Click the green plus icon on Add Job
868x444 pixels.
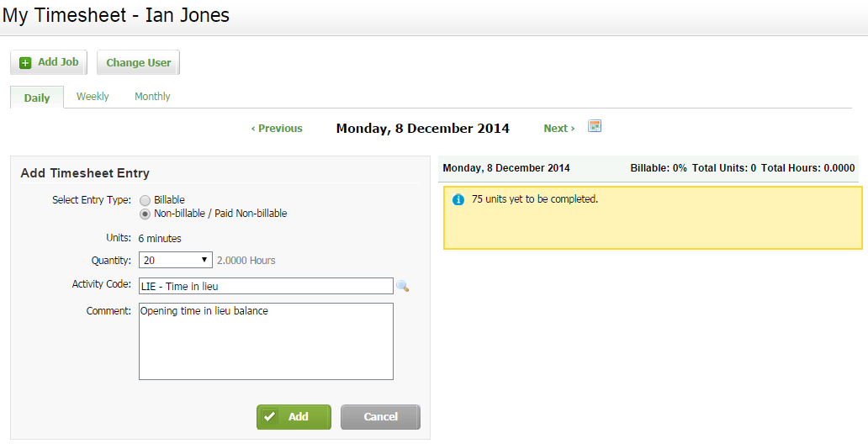(25, 63)
